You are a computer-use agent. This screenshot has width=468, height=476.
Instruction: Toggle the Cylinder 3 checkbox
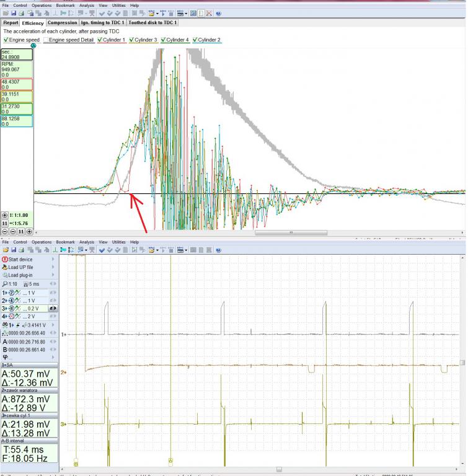pos(131,40)
